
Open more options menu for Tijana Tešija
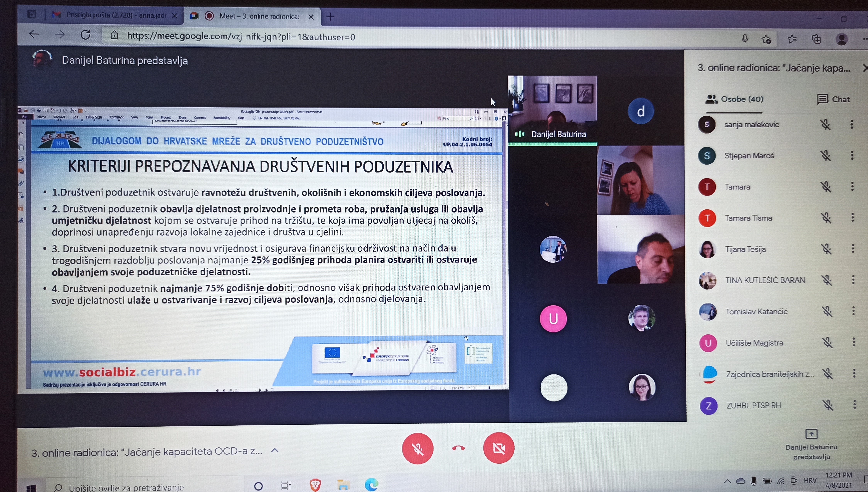[853, 249]
